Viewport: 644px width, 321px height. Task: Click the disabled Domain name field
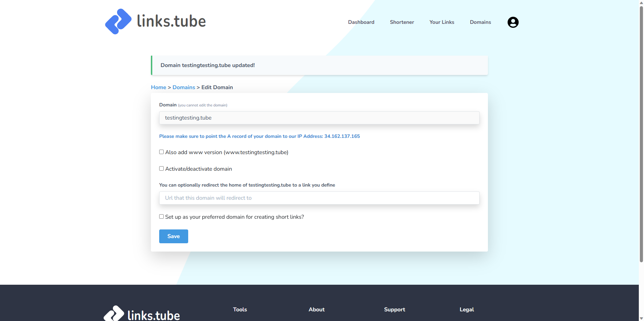pos(319,118)
